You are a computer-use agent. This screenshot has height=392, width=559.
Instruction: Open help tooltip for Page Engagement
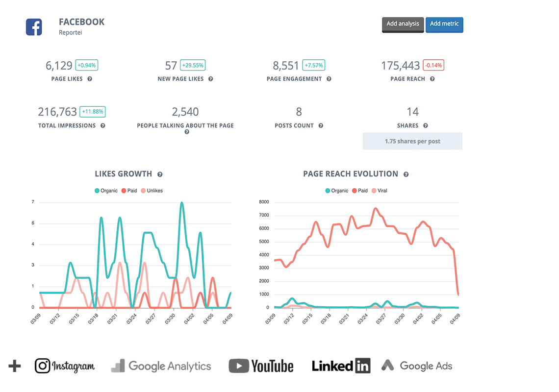click(x=329, y=79)
